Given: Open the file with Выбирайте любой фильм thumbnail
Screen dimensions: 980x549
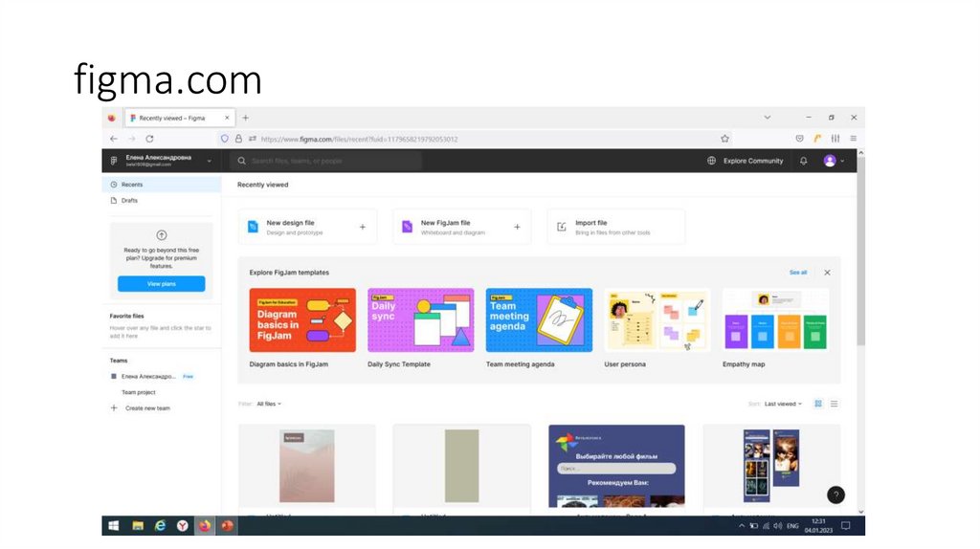Looking at the screenshot, I should (x=616, y=466).
